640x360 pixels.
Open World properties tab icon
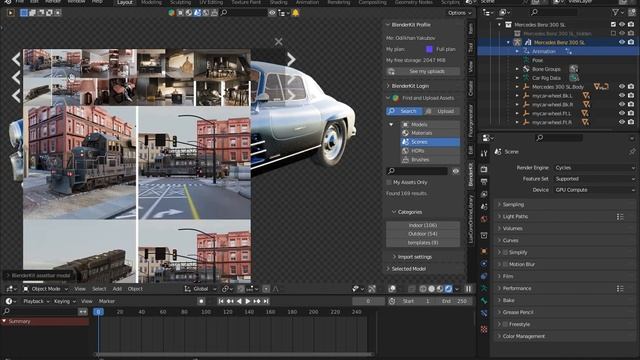[x=484, y=219]
